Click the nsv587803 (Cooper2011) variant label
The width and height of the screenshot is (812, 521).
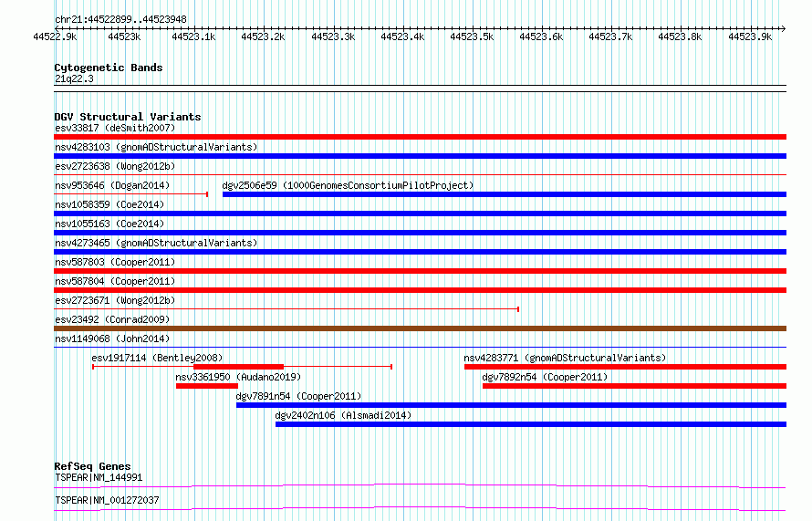115,262
